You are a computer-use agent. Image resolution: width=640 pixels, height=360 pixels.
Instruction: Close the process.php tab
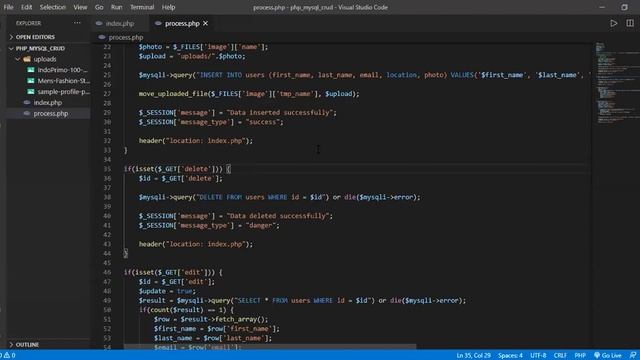(205, 24)
